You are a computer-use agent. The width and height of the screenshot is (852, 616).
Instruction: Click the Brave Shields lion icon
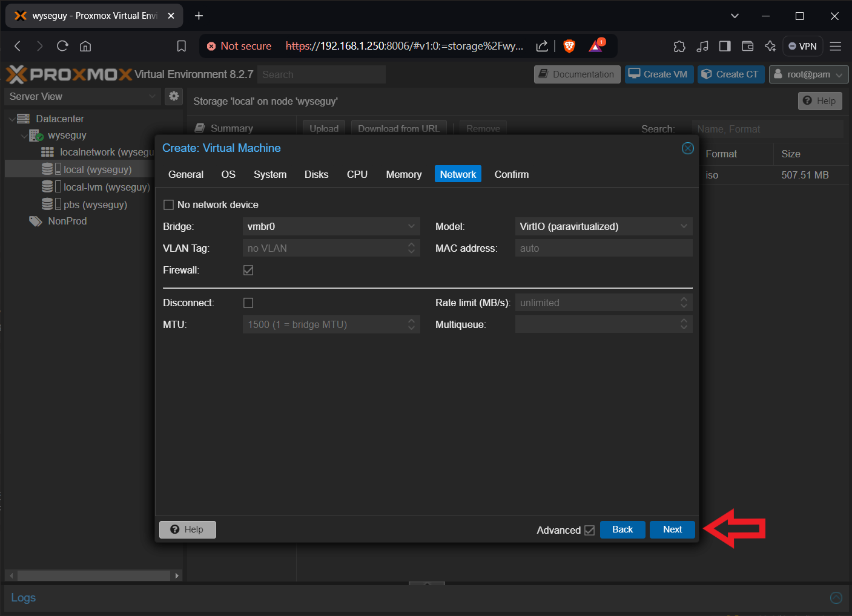click(569, 46)
